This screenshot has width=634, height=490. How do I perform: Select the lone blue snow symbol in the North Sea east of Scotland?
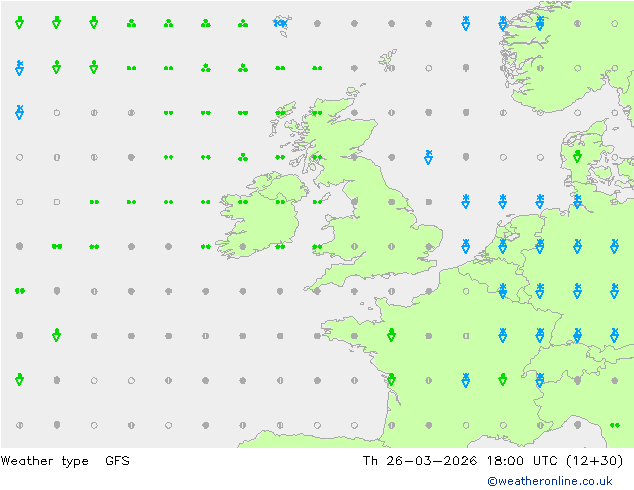point(429,157)
